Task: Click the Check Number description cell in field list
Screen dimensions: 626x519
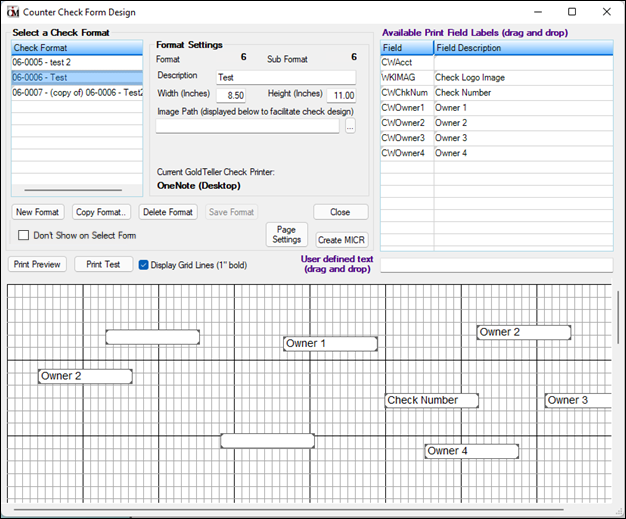Action: tap(523, 93)
